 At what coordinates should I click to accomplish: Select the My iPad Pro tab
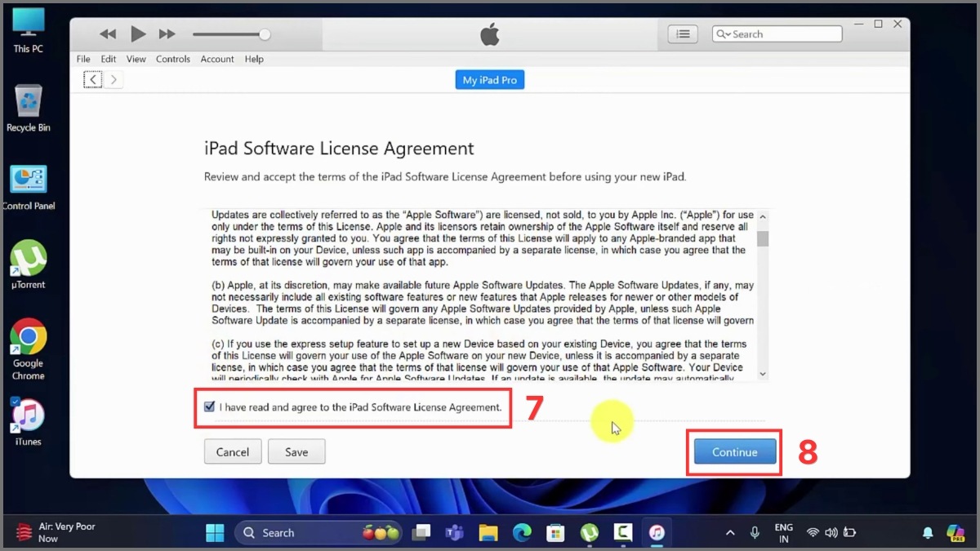coord(490,80)
